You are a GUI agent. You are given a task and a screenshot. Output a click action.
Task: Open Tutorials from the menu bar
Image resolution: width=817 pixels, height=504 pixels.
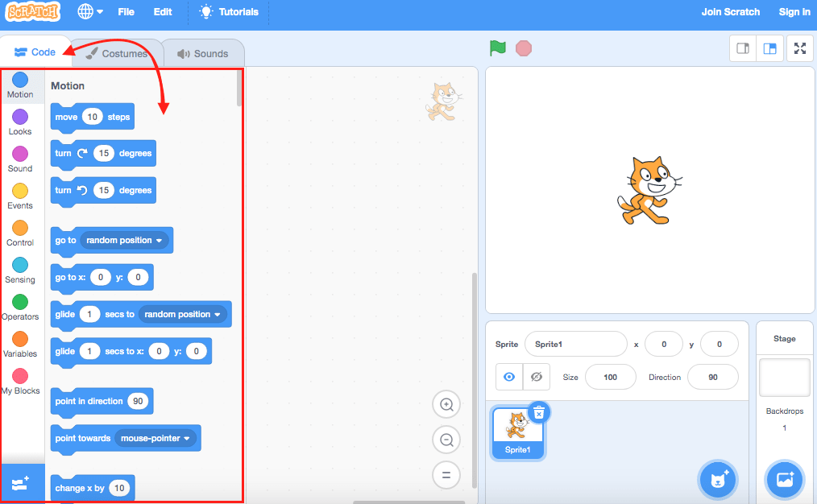[229, 11]
